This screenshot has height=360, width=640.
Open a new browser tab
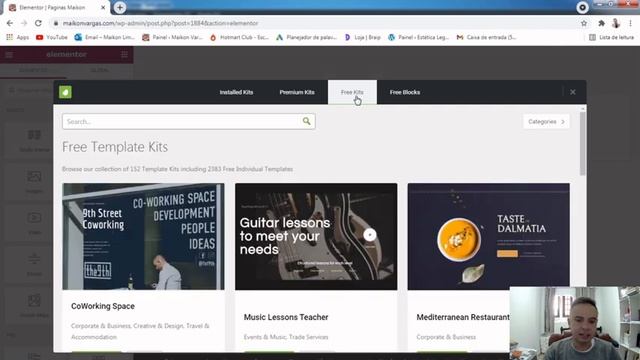click(x=120, y=7)
